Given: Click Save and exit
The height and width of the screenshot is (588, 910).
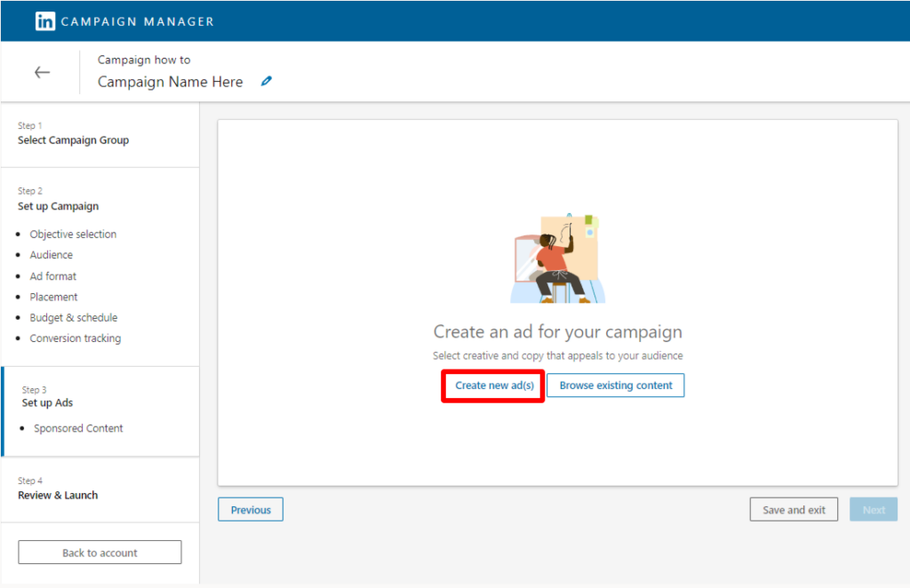Looking at the screenshot, I should (x=794, y=510).
